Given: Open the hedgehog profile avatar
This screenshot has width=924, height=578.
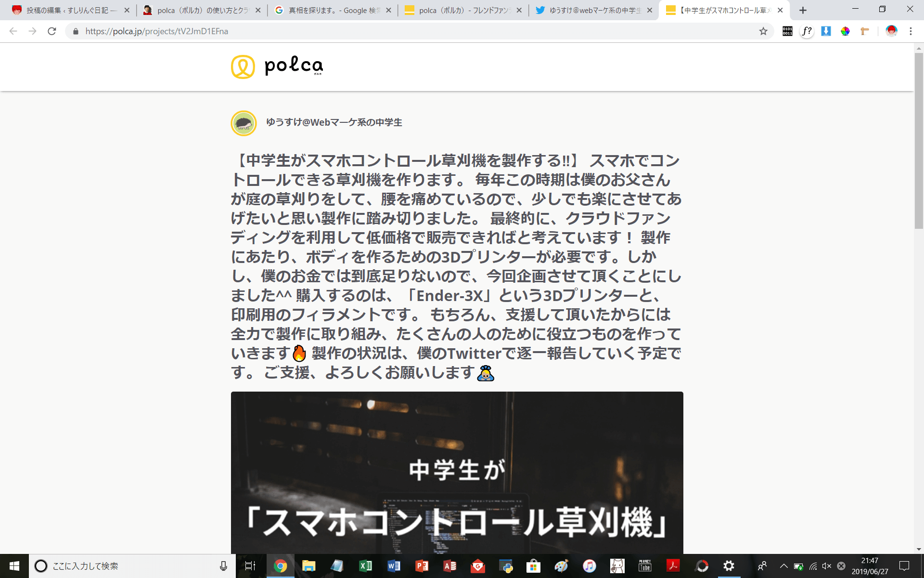Looking at the screenshot, I should click(244, 123).
